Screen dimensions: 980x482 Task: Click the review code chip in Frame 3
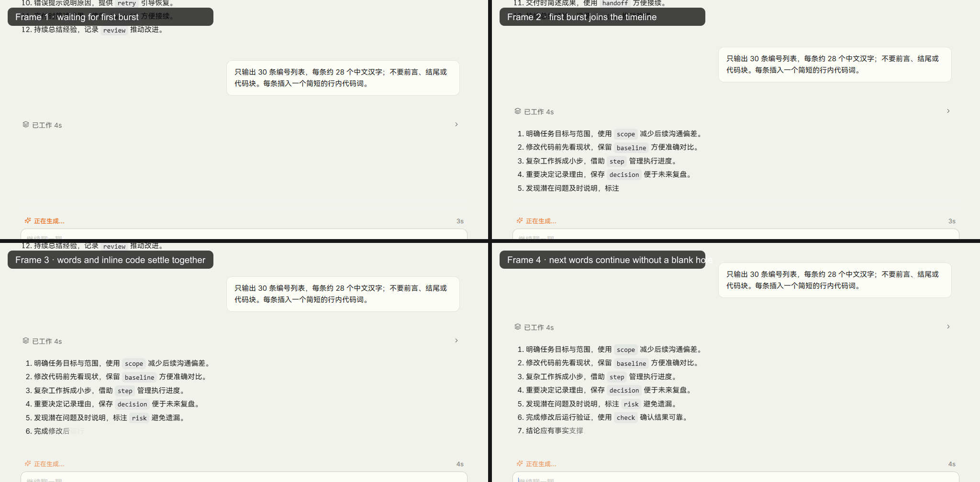coord(114,246)
